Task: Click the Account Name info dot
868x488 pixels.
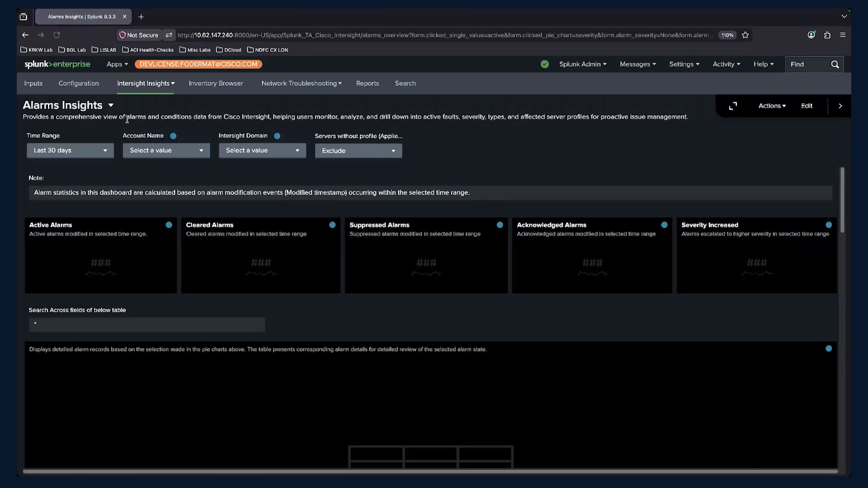Action: (173, 136)
